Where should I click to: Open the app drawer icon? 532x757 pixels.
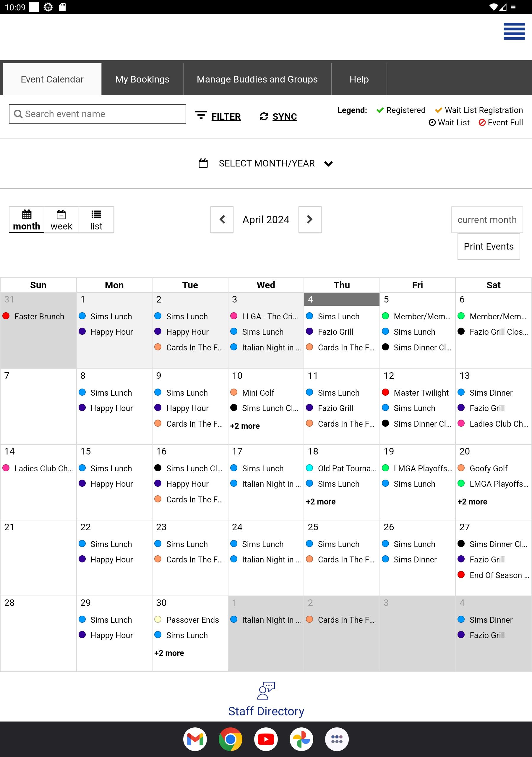pos(337,739)
